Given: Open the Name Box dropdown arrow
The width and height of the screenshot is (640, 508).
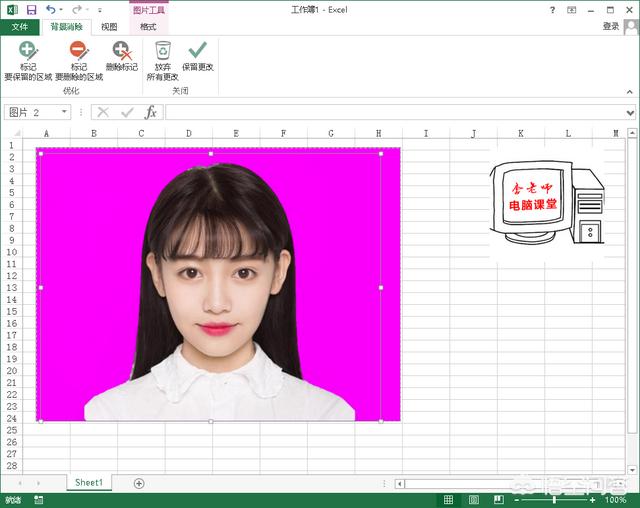Looking at the screenshot, I should click(64, 112).
